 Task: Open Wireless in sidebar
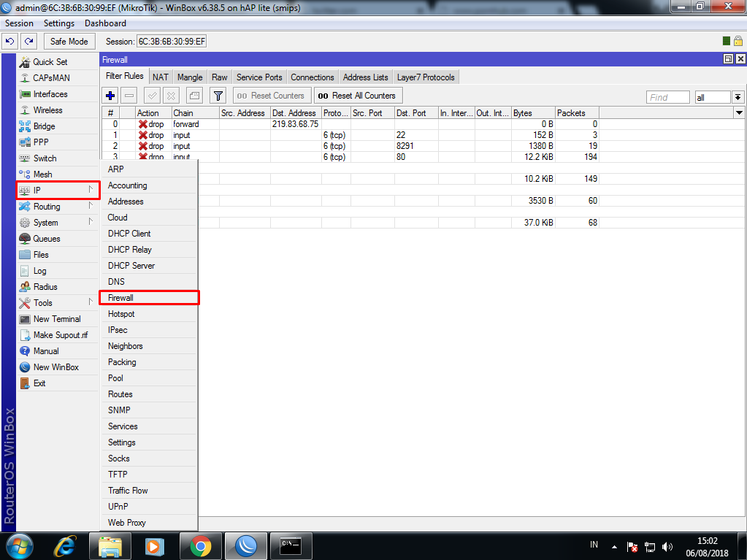(x=58, y=110)
